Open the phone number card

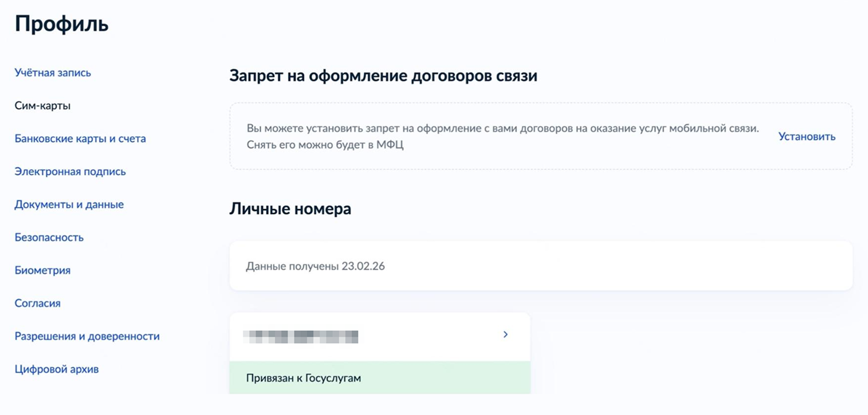pyautogui.click(x=380, y=336)
